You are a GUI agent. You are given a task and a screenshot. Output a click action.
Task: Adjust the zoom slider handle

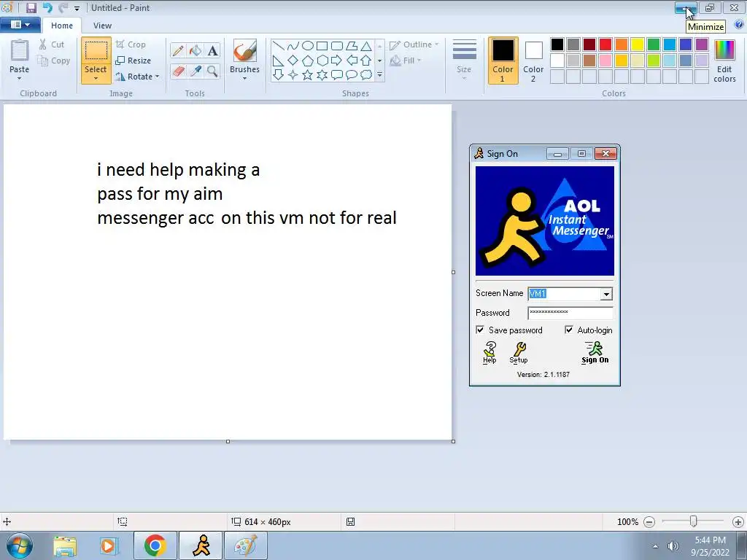point(694,522)
